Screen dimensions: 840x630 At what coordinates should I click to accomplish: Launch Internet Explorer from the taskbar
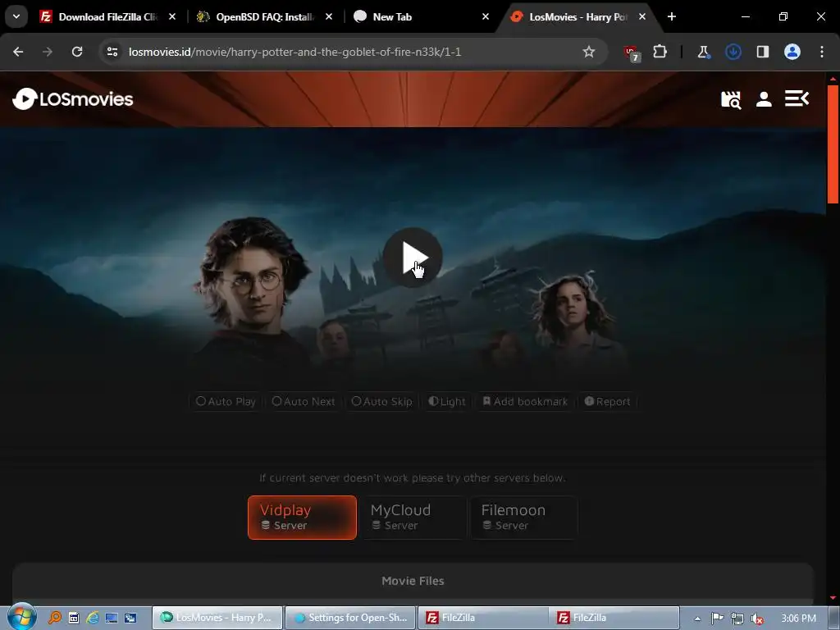click(93, 618)
